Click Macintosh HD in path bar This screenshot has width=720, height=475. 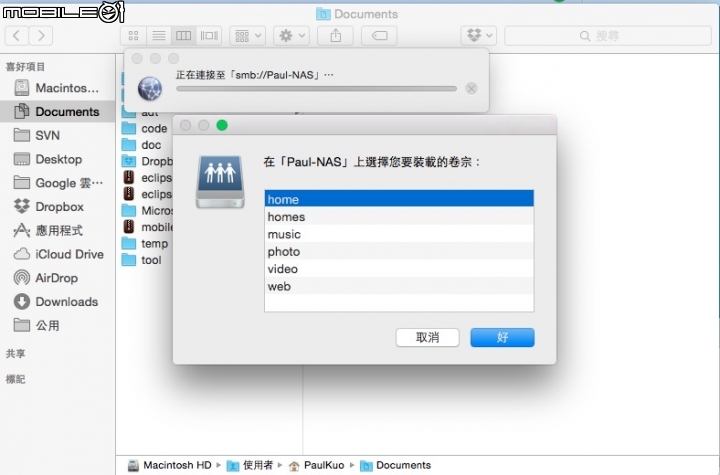(x=170, y=465)
